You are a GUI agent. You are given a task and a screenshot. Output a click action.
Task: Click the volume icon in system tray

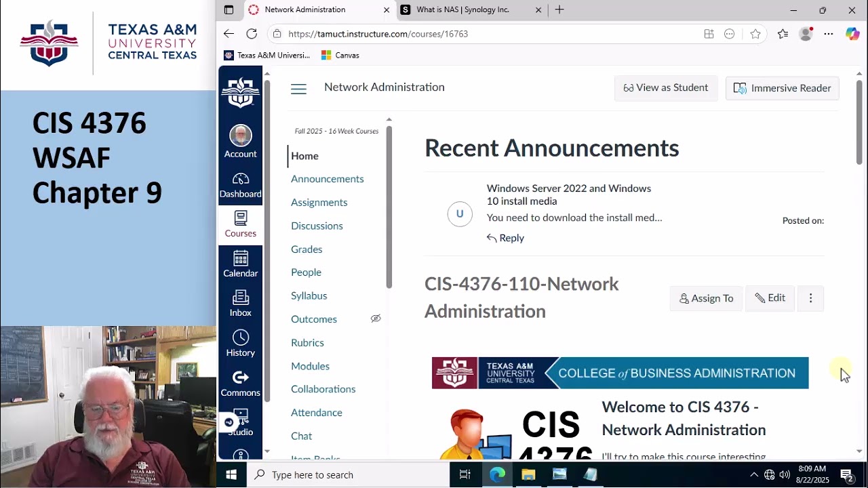tap(785, 474)
